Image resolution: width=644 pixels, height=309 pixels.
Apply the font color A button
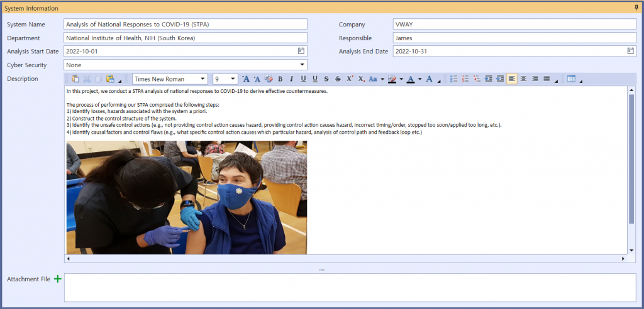tap(411, 79)
